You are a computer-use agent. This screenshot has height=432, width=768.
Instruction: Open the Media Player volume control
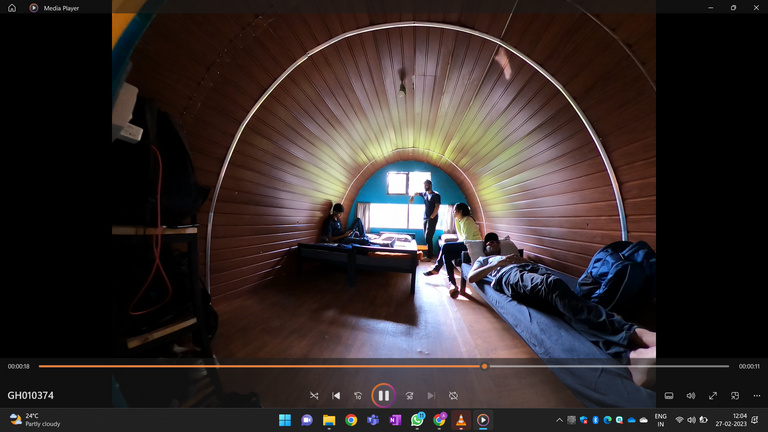[x=691, y=396]
